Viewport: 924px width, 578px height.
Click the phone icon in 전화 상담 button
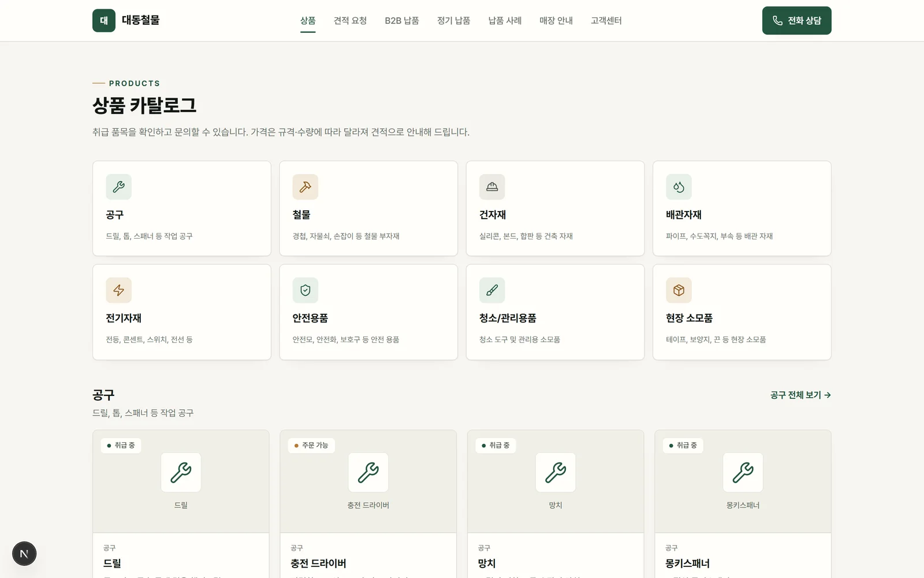point(778,20)
